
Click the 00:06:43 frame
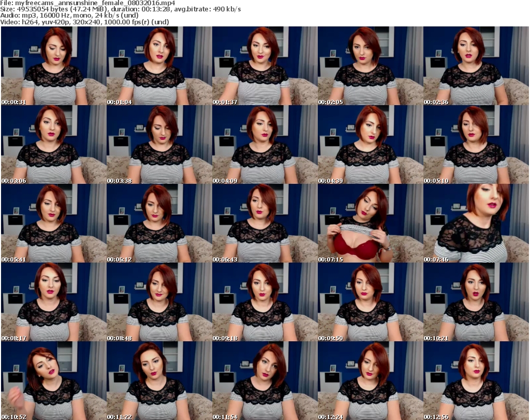click(x=264, y=223)
